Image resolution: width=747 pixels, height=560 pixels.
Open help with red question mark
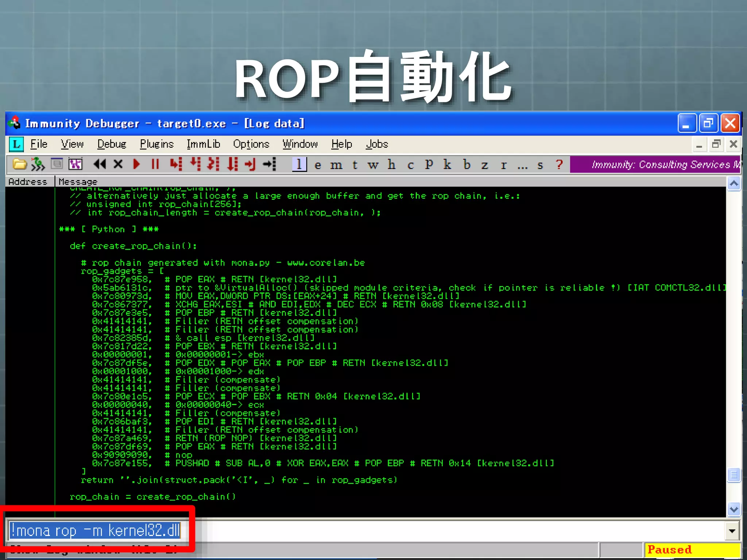[x=559, y=164]
